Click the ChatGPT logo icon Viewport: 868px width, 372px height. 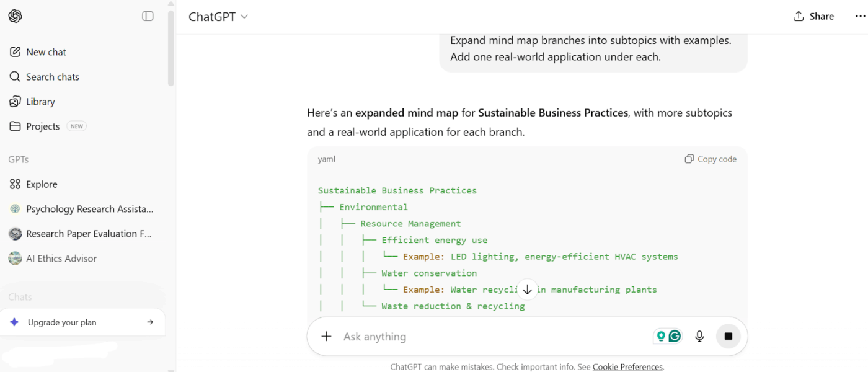[x=15, y=16]
